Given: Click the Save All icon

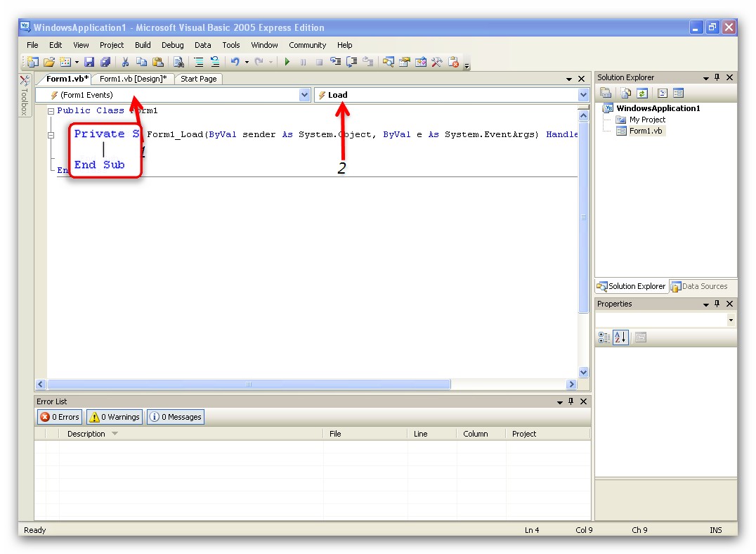Looking at the screenshot, I should coord(105,62).
